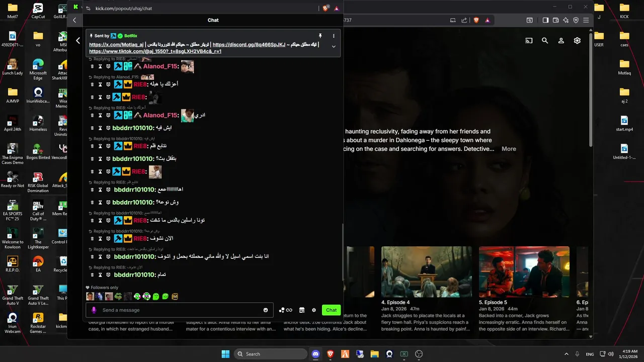
Task: Open File Explorer from the taskbar
Action: coord(374,354)
